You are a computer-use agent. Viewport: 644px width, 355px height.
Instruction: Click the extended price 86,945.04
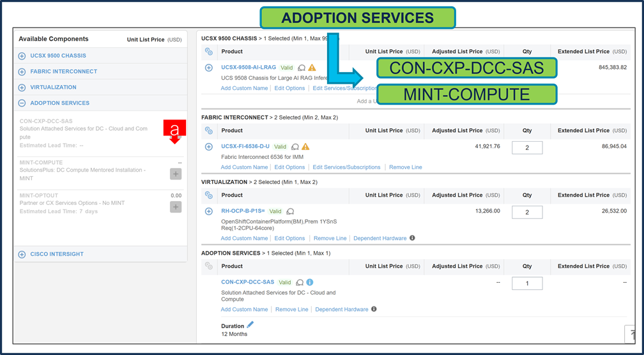pos(615,146)
